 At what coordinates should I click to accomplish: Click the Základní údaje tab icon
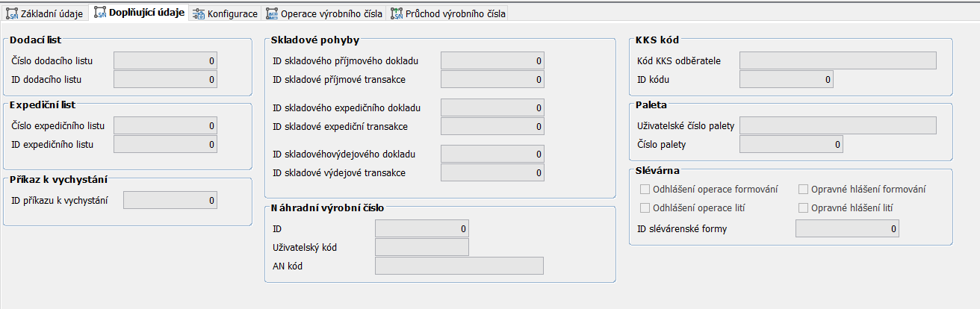(11, 13)
